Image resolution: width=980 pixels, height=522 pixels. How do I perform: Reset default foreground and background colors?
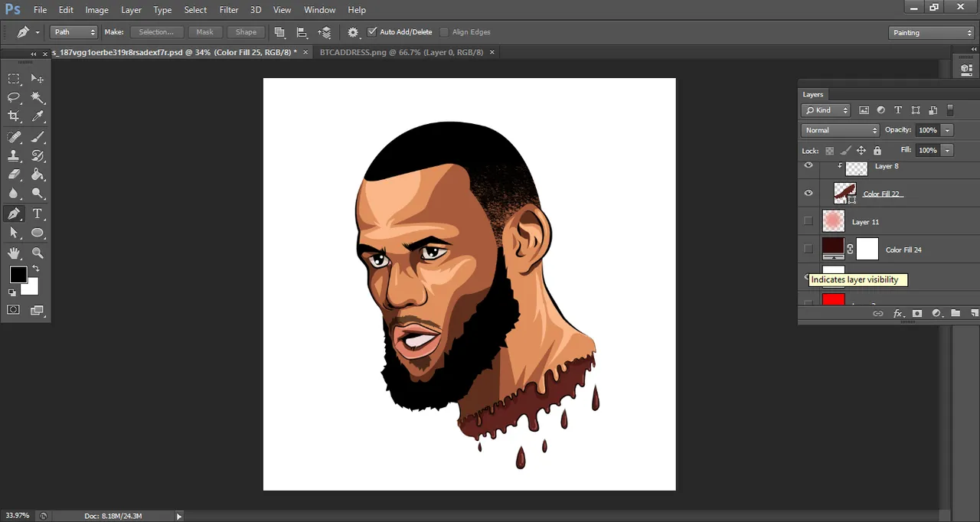pyautogui.click(x=12, y=292)
